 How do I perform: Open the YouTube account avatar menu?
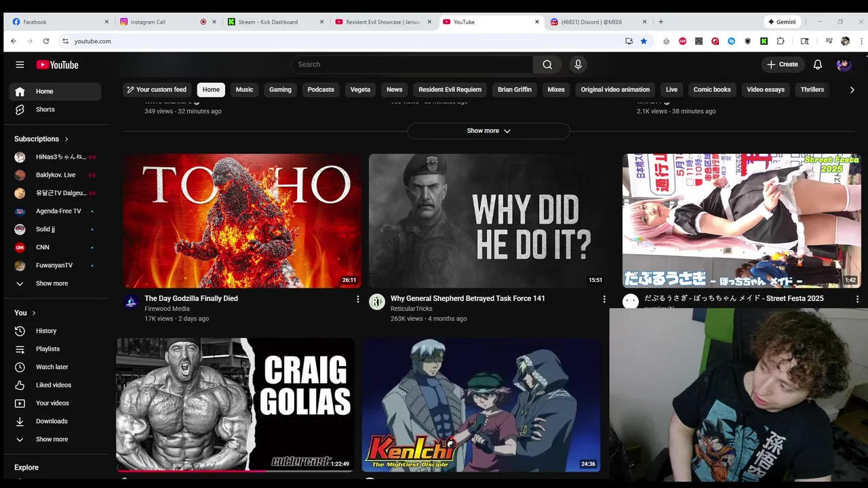coord(844,64)
